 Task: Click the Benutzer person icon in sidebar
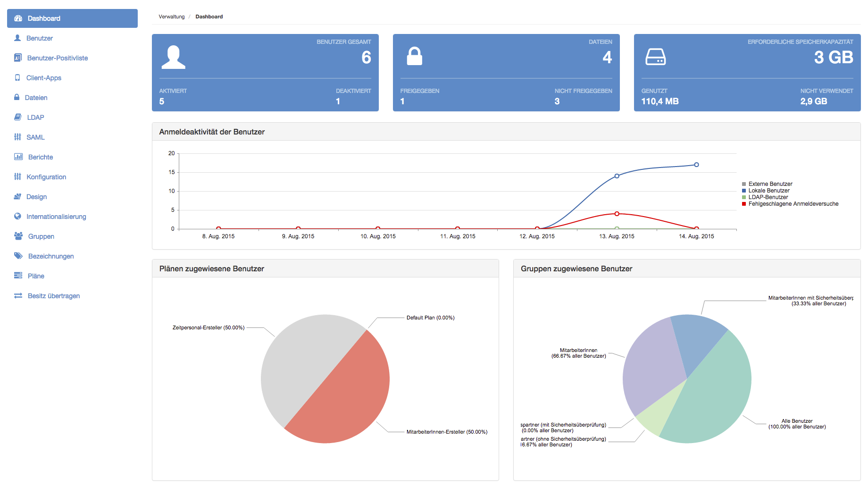(x=17, y=38)
